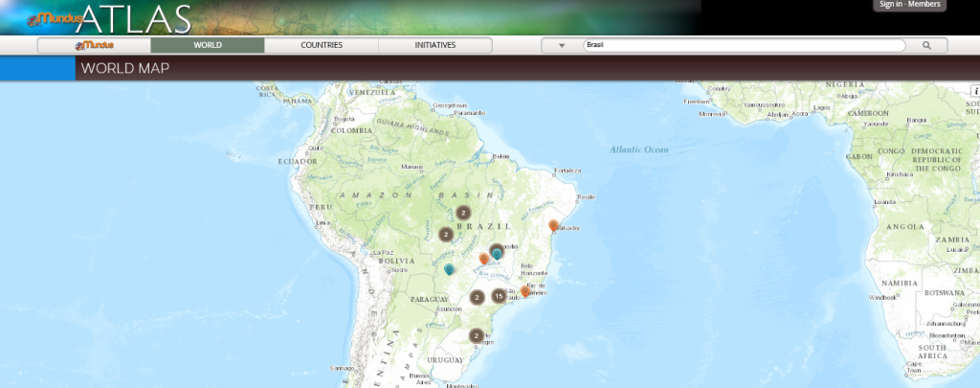This screenshot has height=388, width=980.
Task: Click the 'BOLIVIA' country label
Action: click(396, 261)
